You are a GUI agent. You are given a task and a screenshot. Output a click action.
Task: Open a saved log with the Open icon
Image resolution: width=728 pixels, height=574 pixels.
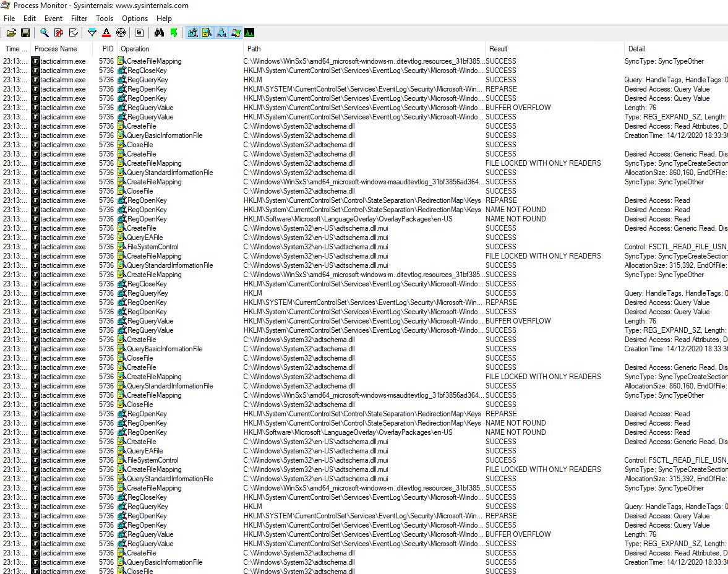coord(12,33)
